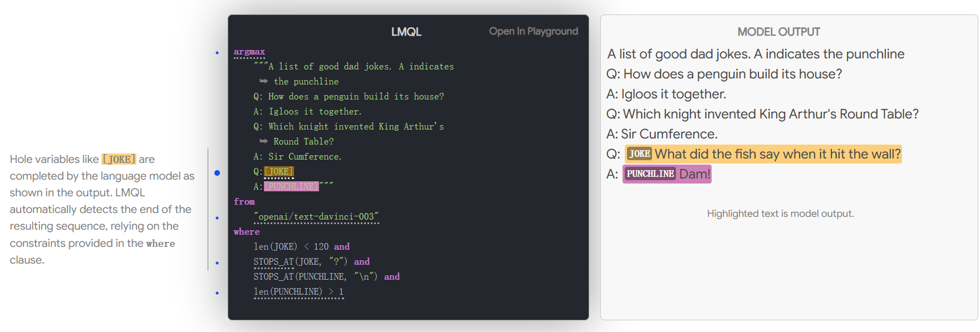Select the step dot beside the model name line
Screen dimensions: 980x332
[x=217, y=218]
